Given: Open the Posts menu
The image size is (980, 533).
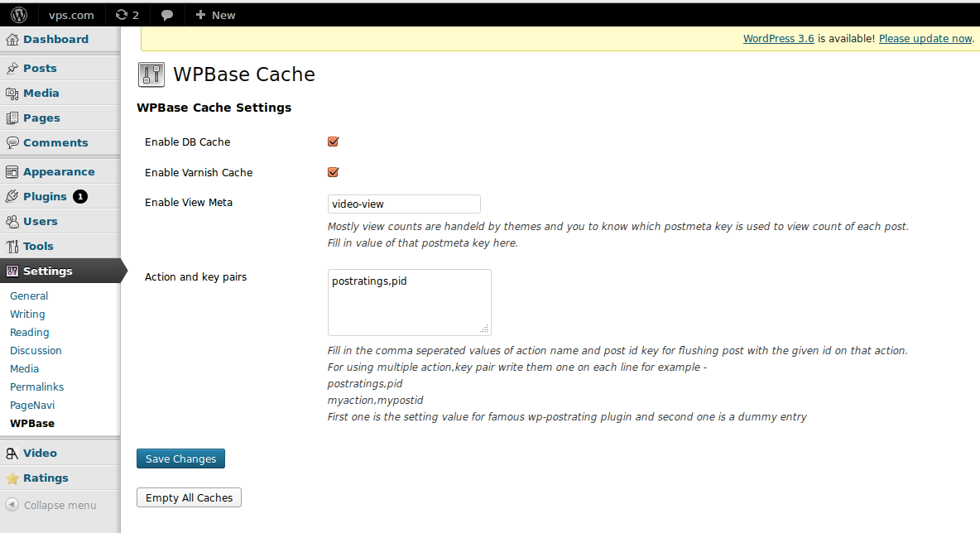Looking at the screenshot, I should (40, 68).
